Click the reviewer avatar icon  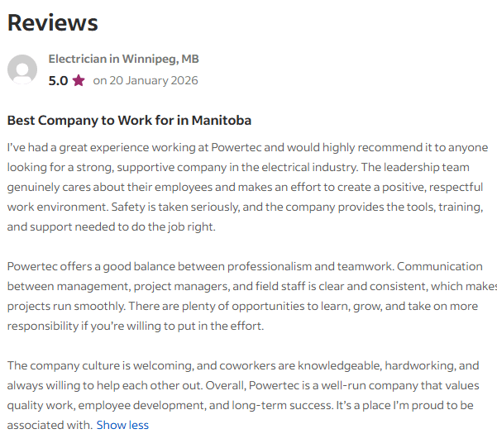(x=22, y=70)
